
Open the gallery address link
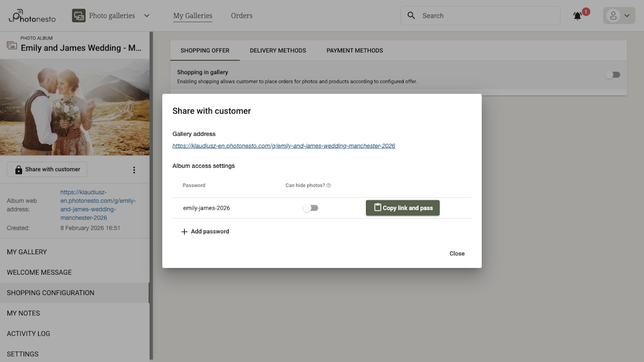tap(284, 145)
